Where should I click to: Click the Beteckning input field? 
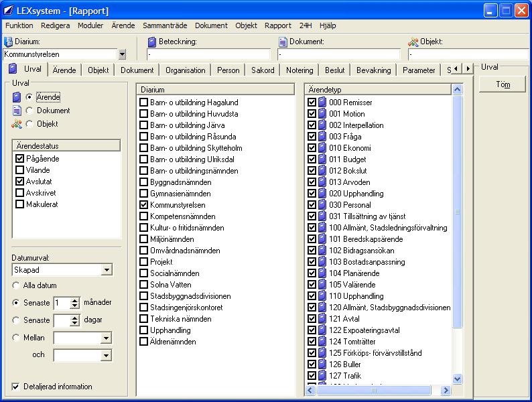tap(208, 54)
